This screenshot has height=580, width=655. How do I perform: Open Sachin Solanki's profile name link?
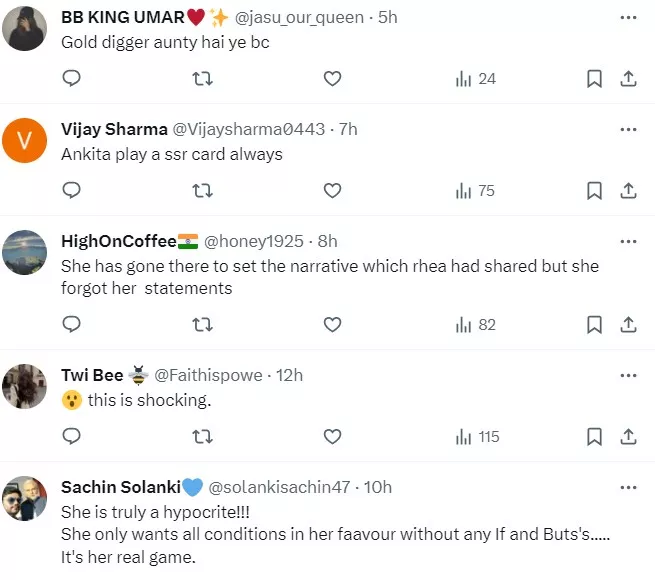(x=121, y=487)
